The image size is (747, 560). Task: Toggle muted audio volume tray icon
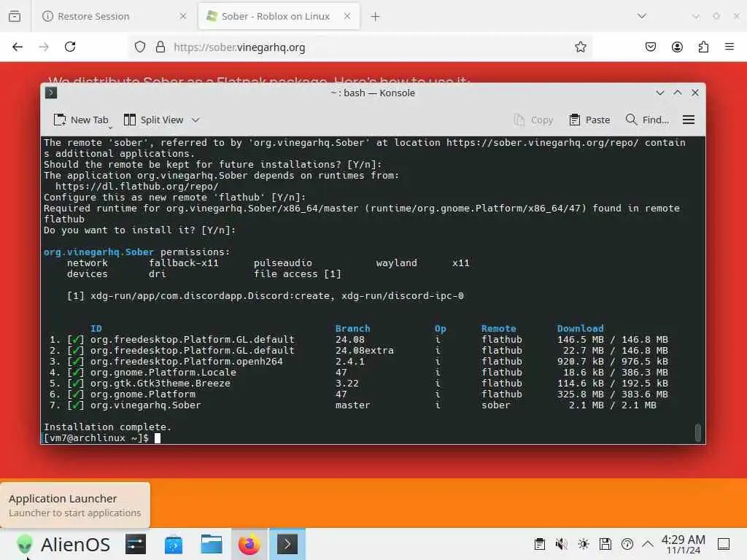[x=562, y=544]
